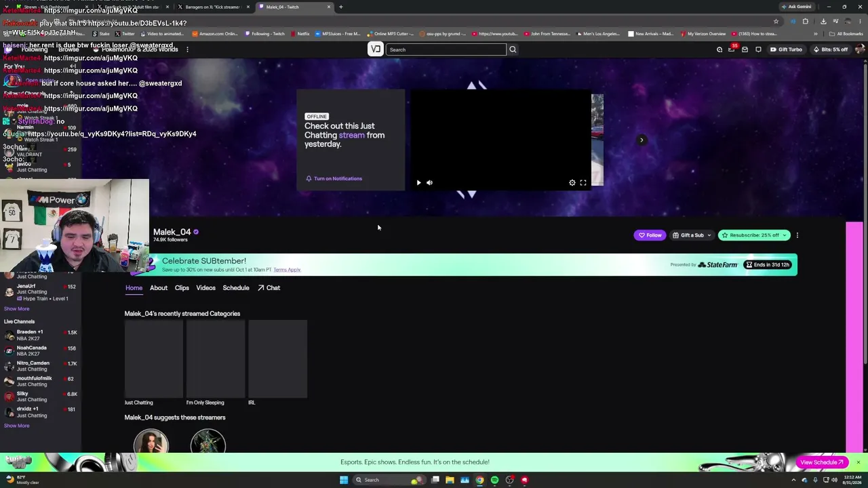Click the Chrome icon in the taskbar
This screenshot has height=488, width=868.
click(x=479, y=480)
